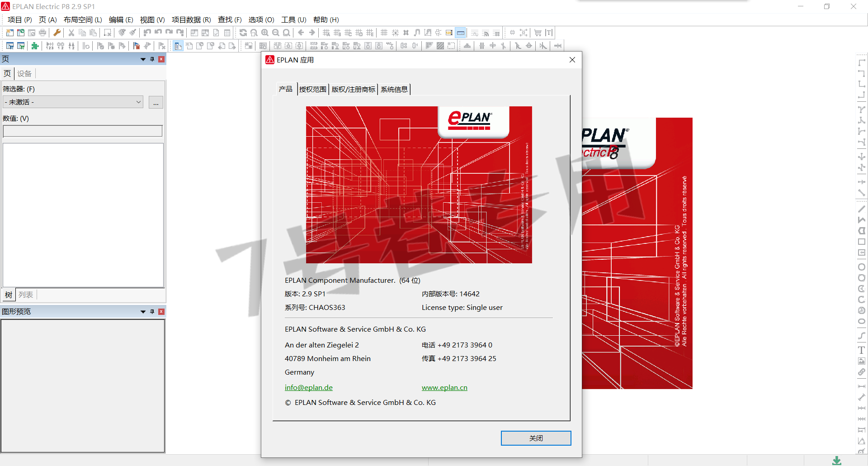This screenshot has width=868, height=466.
Task: Click the filter ellipsis button
Action: [156, 103]
